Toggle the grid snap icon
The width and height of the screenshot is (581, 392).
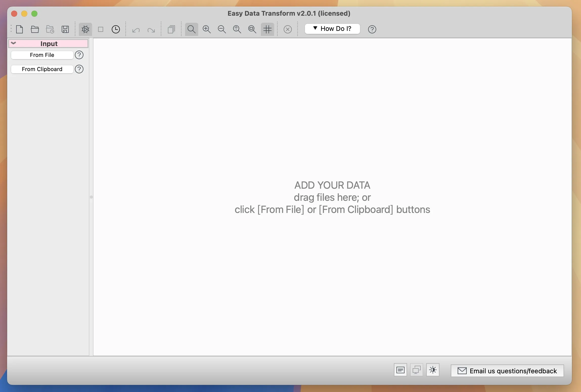tap(267, 29)
